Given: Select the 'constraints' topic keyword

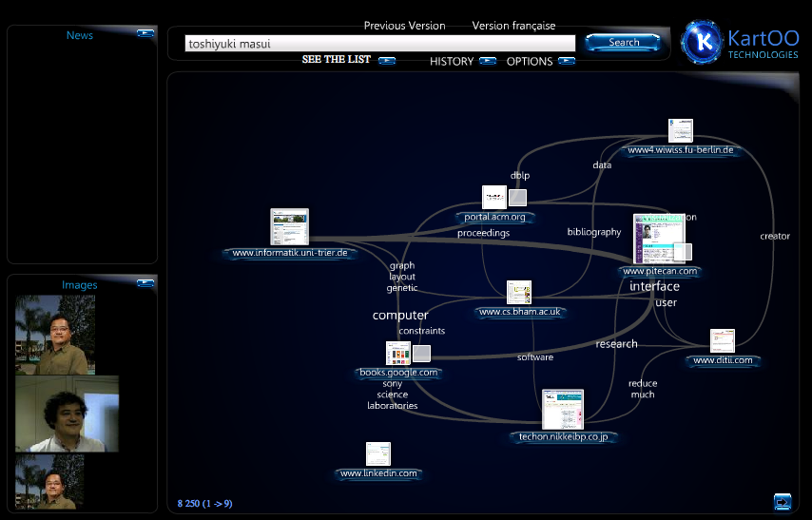Looking at the screenshot, I should pyautogui.click(x=421, y=331).
